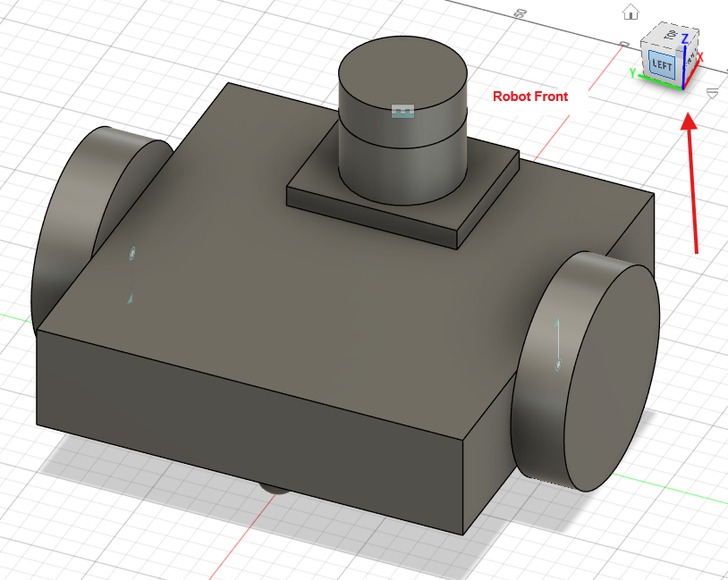
Task: Select the cylinder's flat top face
Action: coord(402,75)
